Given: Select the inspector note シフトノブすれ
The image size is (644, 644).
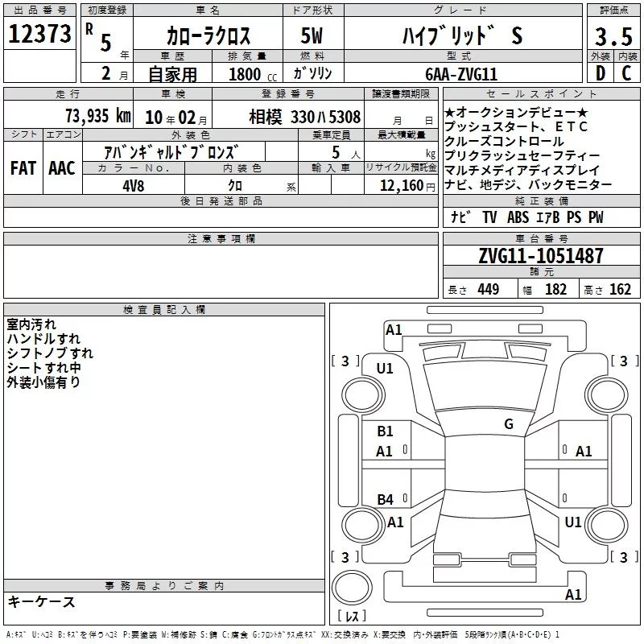Looking at the screenshot, I should click(50, 353).
